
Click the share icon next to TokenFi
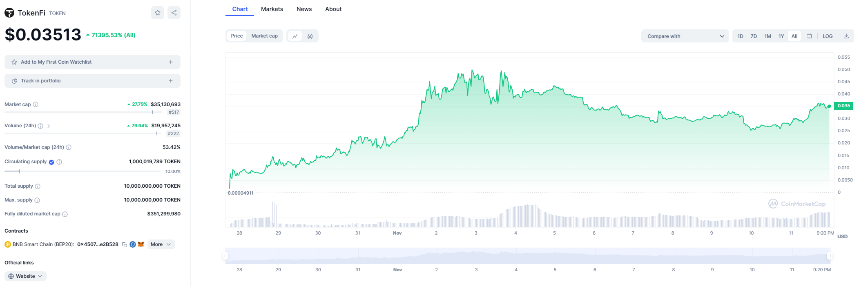pos(174,13)
